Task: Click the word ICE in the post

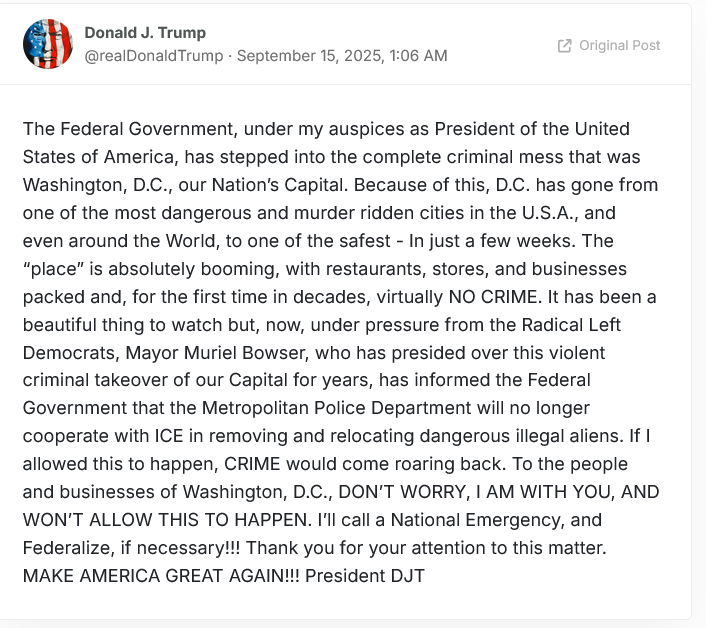Action: (169, 436)
